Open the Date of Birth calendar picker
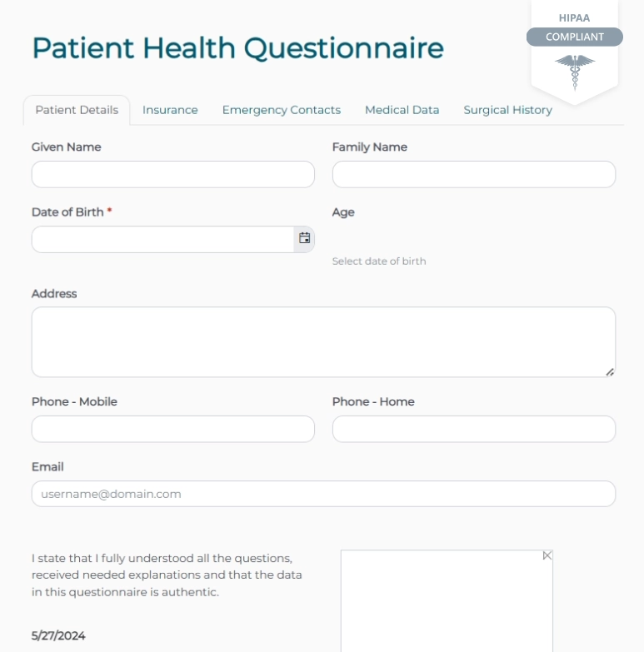The image size is (644, 652). [304, 238]
